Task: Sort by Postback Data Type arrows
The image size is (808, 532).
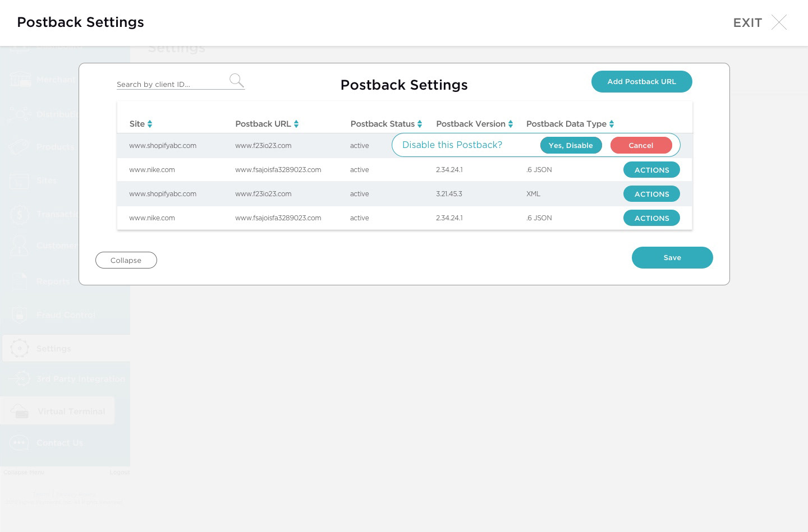Action: [x=612, y=124]
